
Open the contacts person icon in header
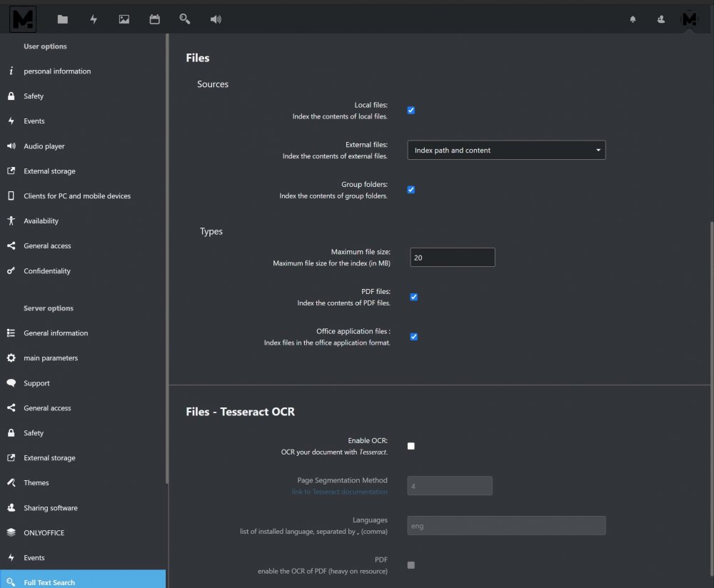tap(660, 19)
